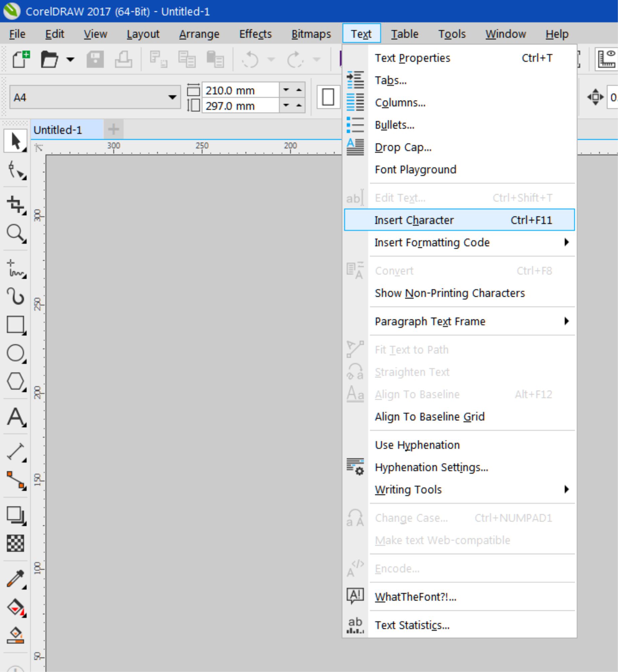
Task: Click the page height input field
Action: click(240, 105)
